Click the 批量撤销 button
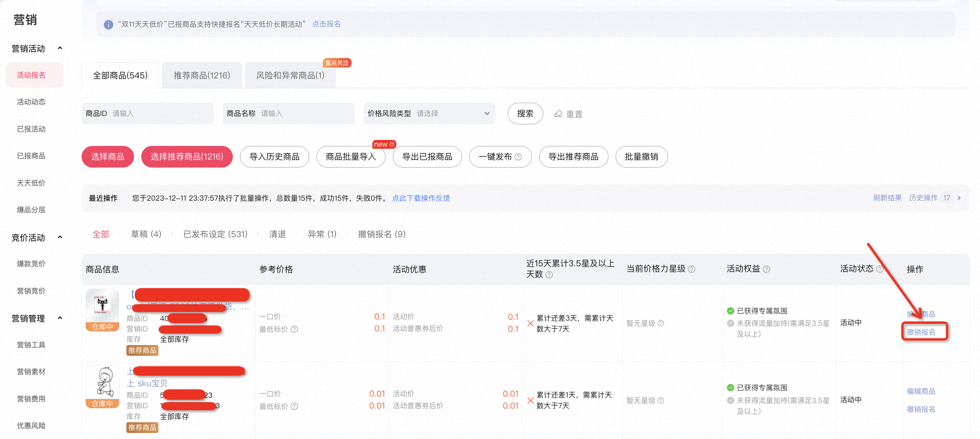Screen dimensions: 980x439 click(x=642, y=157)
